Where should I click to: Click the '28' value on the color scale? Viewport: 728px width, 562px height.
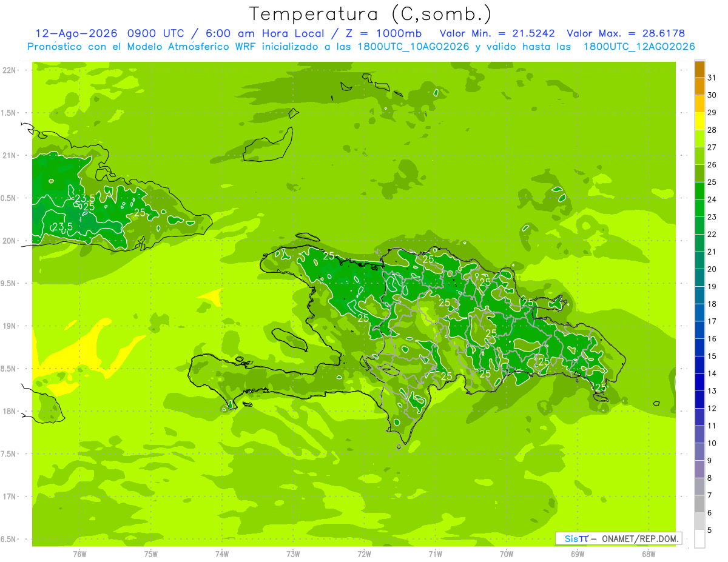click(x=712, y=130)
